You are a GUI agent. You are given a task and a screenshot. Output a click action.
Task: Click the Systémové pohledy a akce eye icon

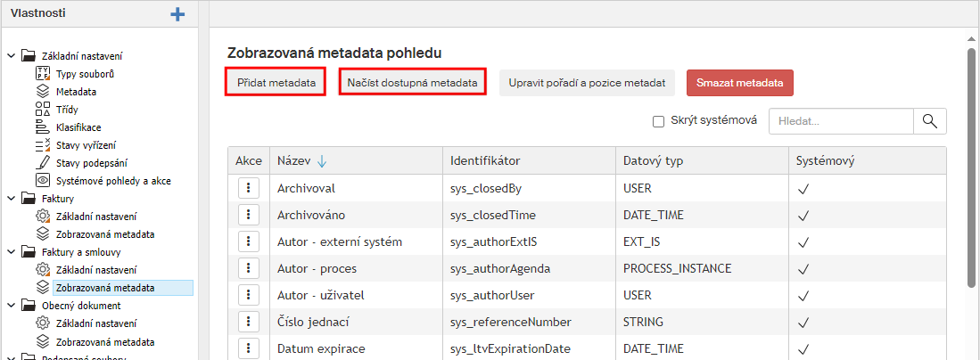click(43, 180)
